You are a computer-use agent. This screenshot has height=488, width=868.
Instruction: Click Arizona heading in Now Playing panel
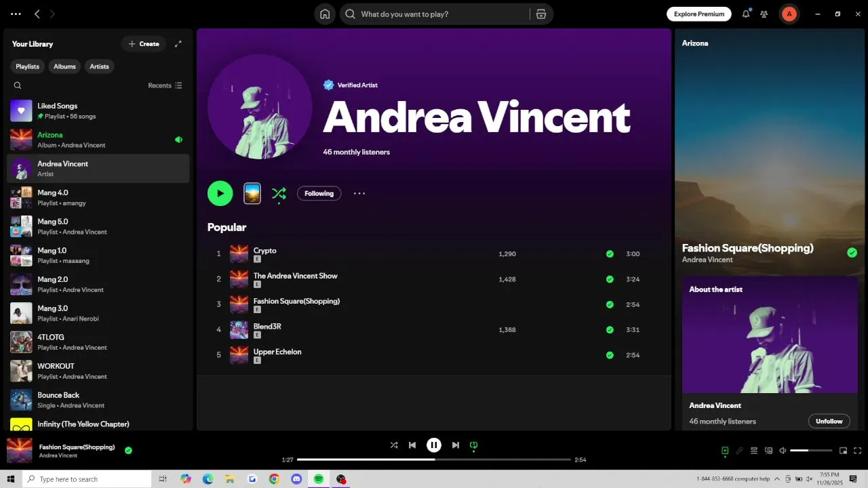tap(695, 43)
